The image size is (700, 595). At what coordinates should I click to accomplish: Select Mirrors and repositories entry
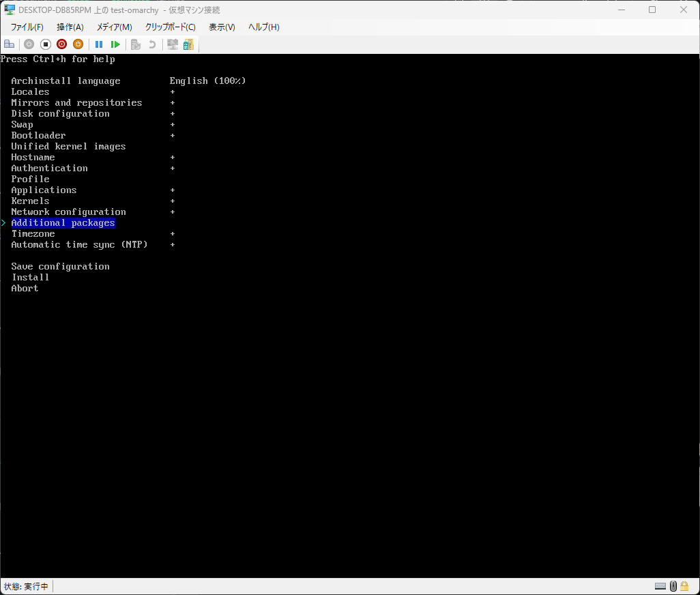(77, 102)
